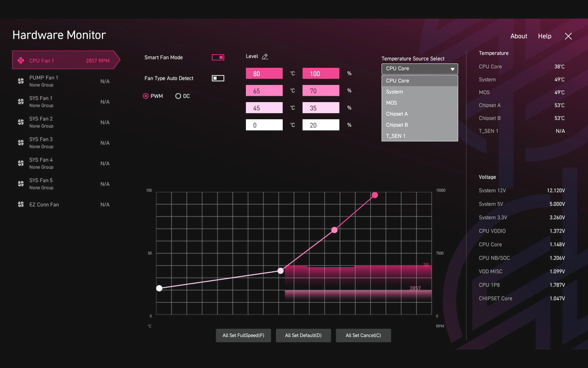This screenshot has width=588, height=368.
Task: Select the DC radio button
Action: tap(178, 96)
